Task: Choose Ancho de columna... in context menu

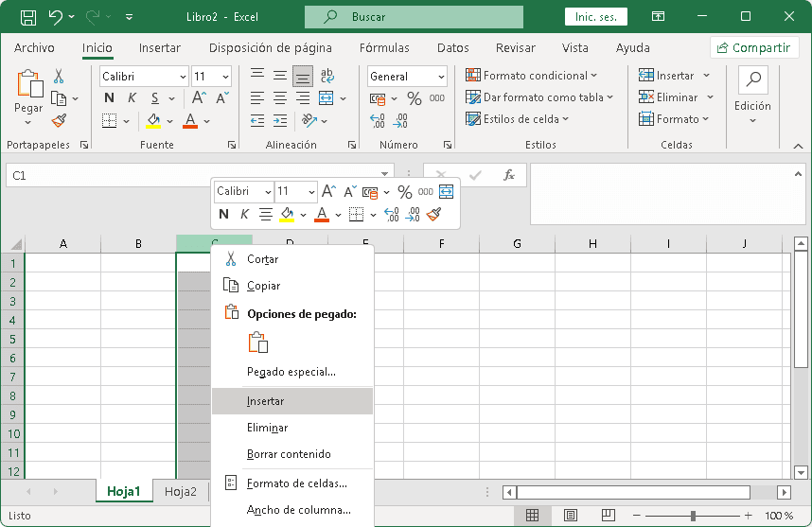Action: click(292, 510)
